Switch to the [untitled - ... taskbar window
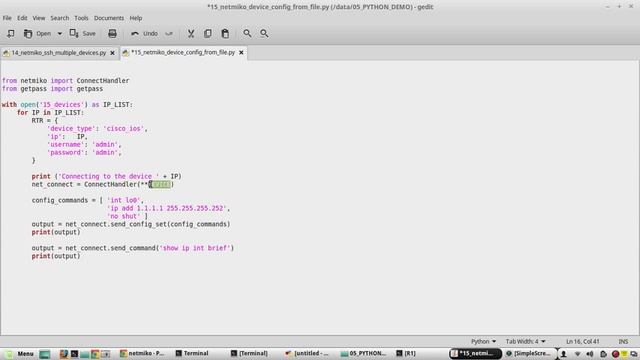The height and width of the screenshot is (360, 640). tap(307, 353)
